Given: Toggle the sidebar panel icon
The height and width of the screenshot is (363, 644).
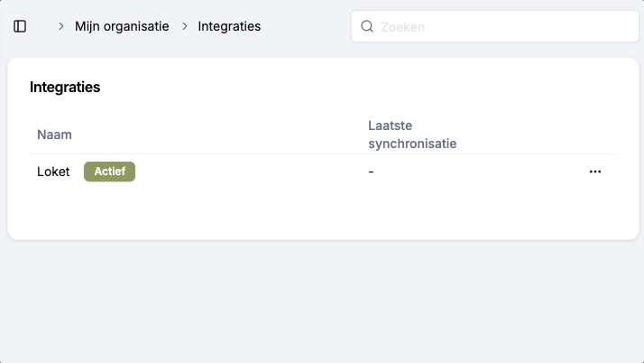Looking at the screenshot, I should pyautogui.click(x=20, y=26).
